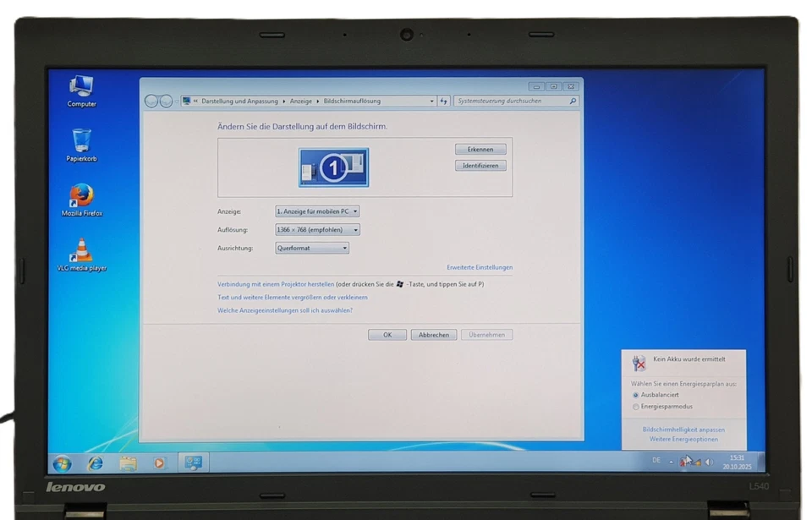Launch Internet Explorer from the taskbar
812x520 pixels.
(x=96, y=463)
